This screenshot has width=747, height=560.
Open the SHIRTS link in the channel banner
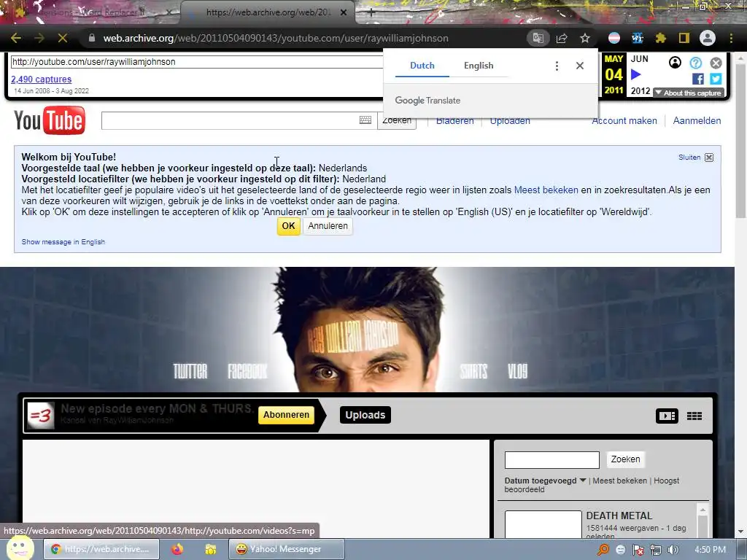(x=473, y=371)
